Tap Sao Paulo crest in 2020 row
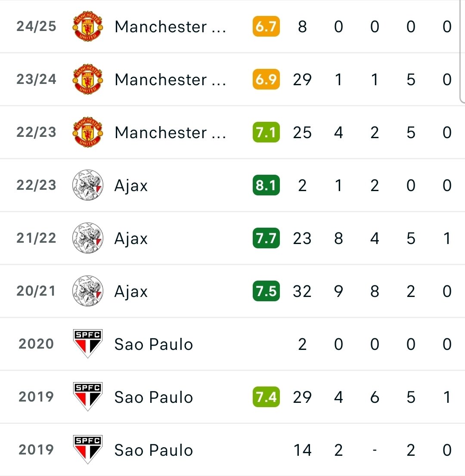The width and height of the screenshot is (465, 476). point(88,343)
